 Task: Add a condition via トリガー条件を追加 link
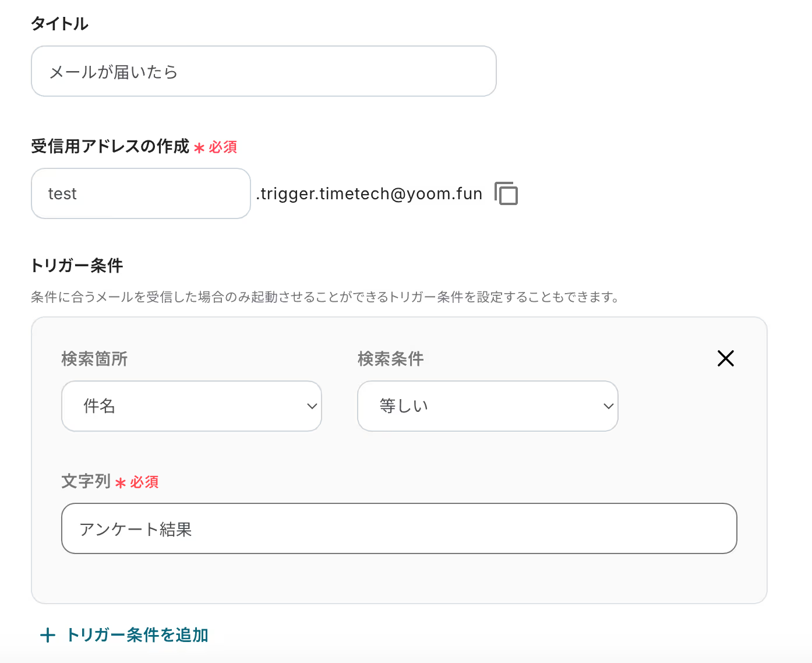pos(137,635)
